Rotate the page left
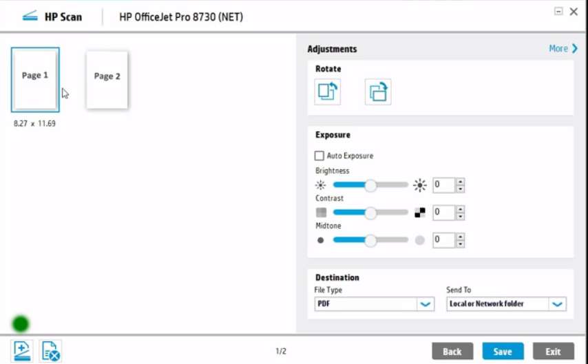Viewport: 588px width, 364px height. [327, 92]
